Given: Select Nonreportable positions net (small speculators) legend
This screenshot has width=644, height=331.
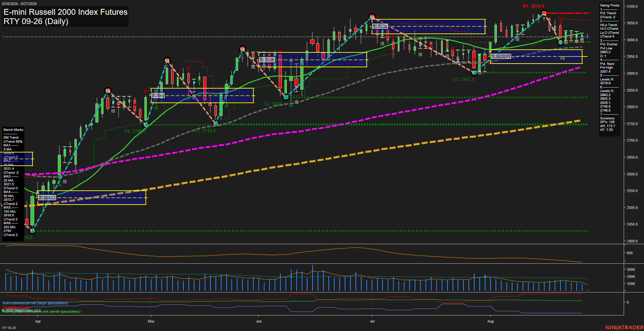Looking at the screenshot, I should click(x=42, y=311).
